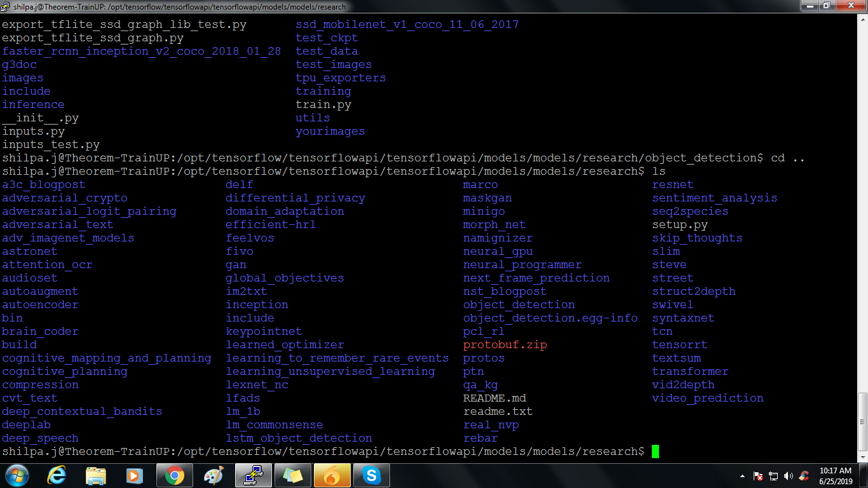Click the orange flame app icon on taskbar

[332, 475]
